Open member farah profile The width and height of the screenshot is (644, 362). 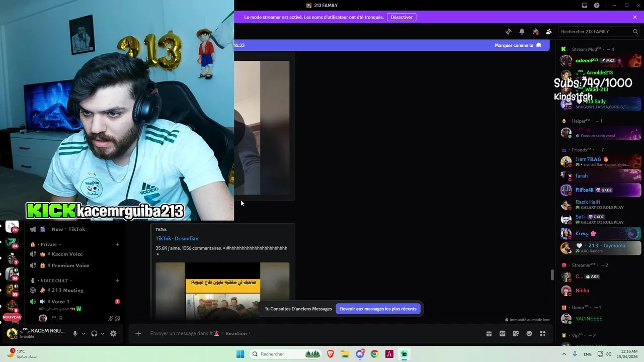[x=601, y=176]
